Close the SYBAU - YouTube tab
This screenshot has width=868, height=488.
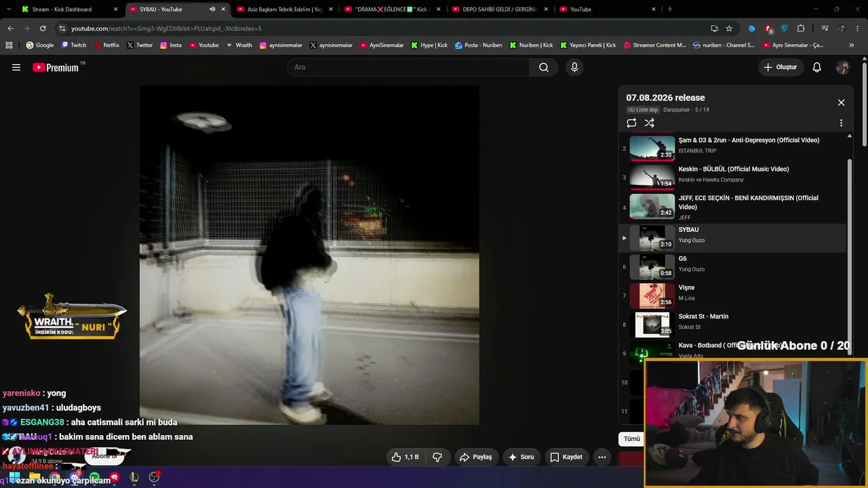coord(223,9)
